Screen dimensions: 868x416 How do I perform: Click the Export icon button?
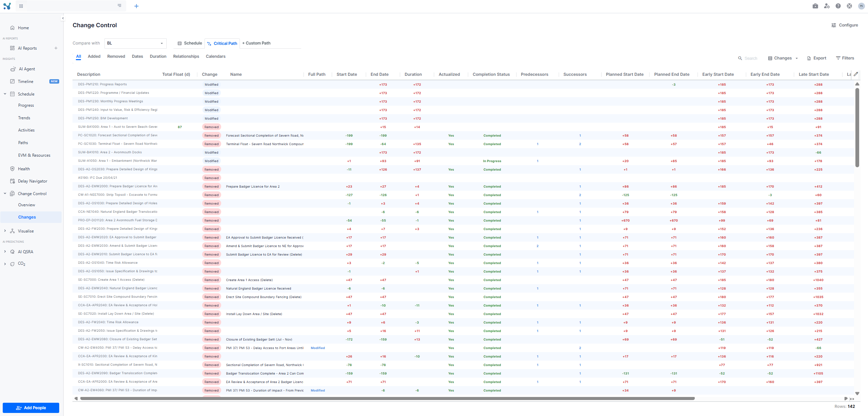[x=817, y=58]
